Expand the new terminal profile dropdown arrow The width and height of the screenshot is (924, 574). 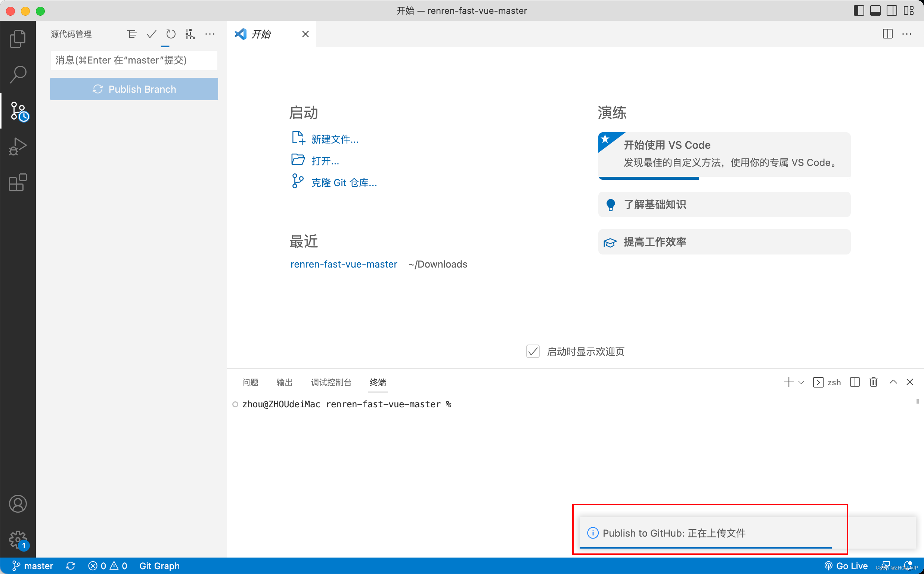tap(801, 382)
